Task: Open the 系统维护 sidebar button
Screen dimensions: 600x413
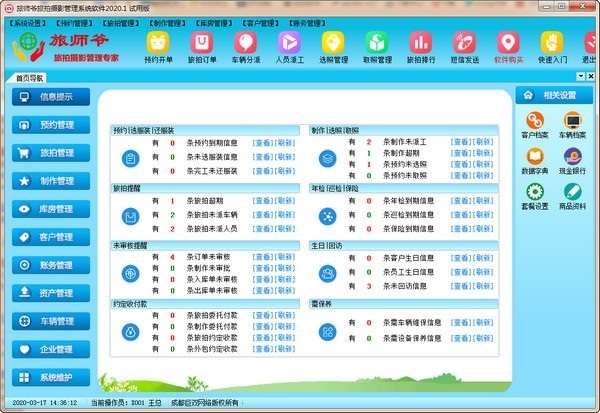Action: pos(51,377)
